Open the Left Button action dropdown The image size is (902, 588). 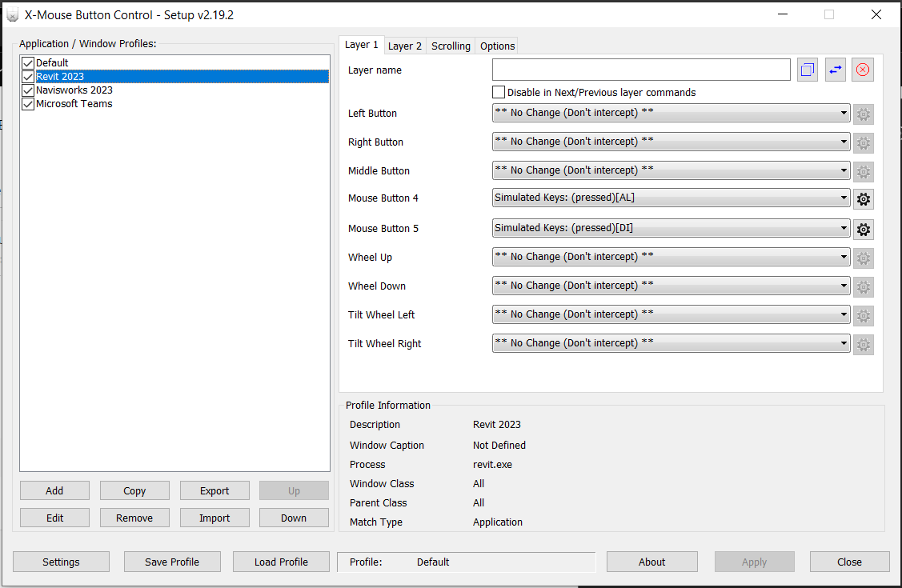pos(844,113)
